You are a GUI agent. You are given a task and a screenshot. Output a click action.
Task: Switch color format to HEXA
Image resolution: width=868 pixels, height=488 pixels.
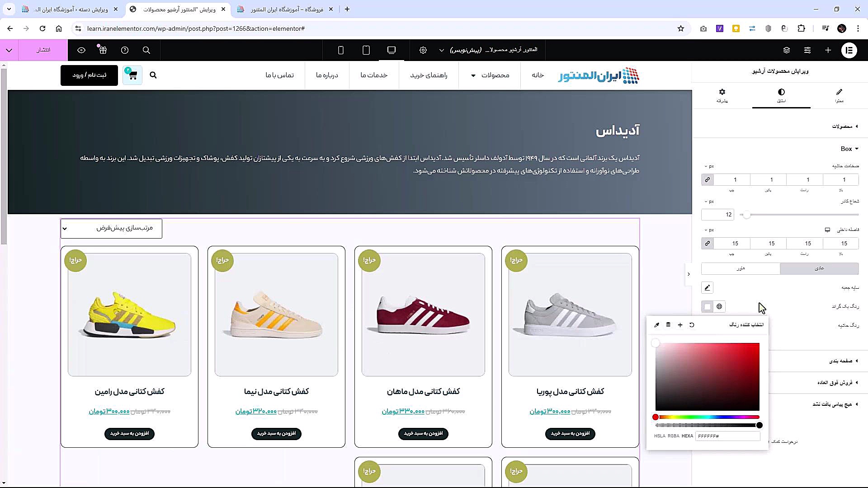[x=687, y=436]
